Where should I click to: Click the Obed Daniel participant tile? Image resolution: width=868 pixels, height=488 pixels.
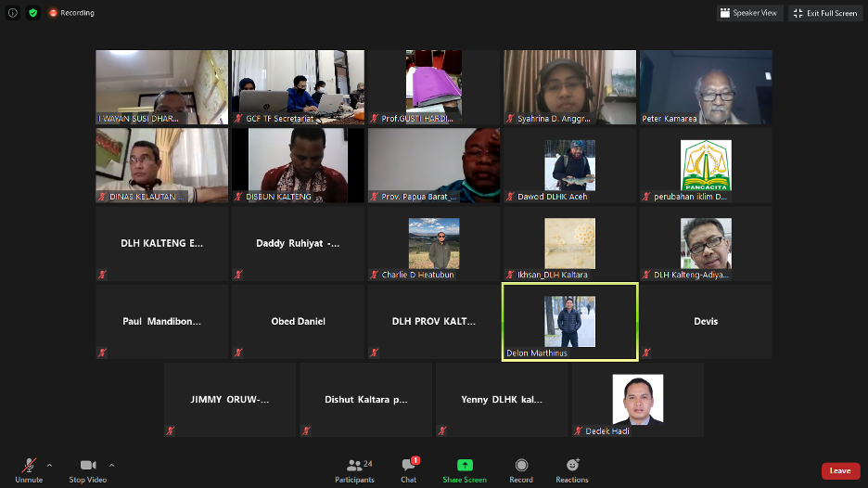tap(298, 322)
